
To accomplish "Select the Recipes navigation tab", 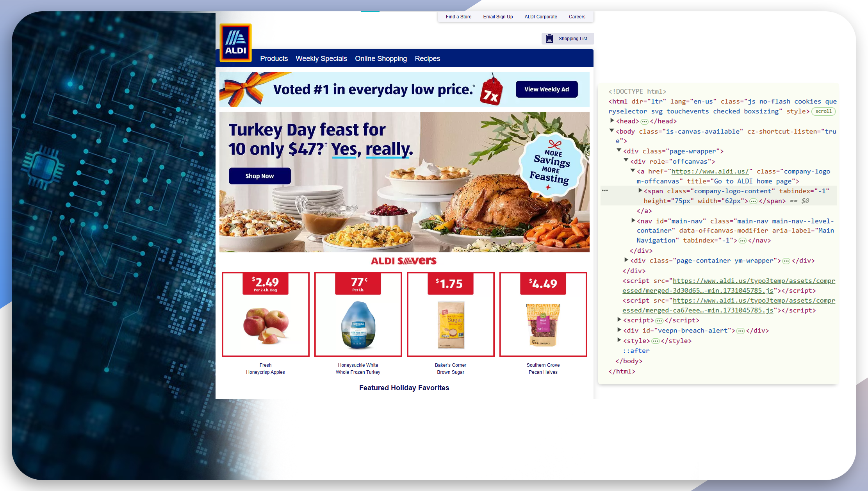I will 428,59.
